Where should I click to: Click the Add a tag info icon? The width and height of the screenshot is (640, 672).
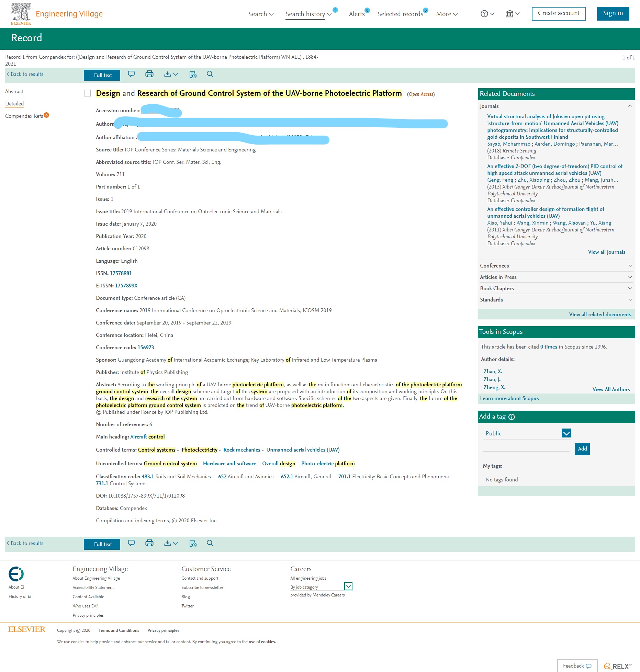(x=512, y=417)
